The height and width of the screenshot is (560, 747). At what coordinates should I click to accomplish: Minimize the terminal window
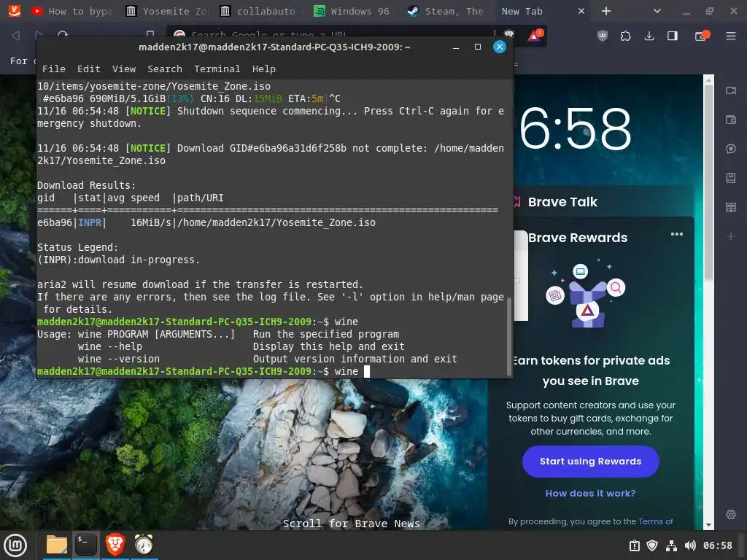coord(455,47)
